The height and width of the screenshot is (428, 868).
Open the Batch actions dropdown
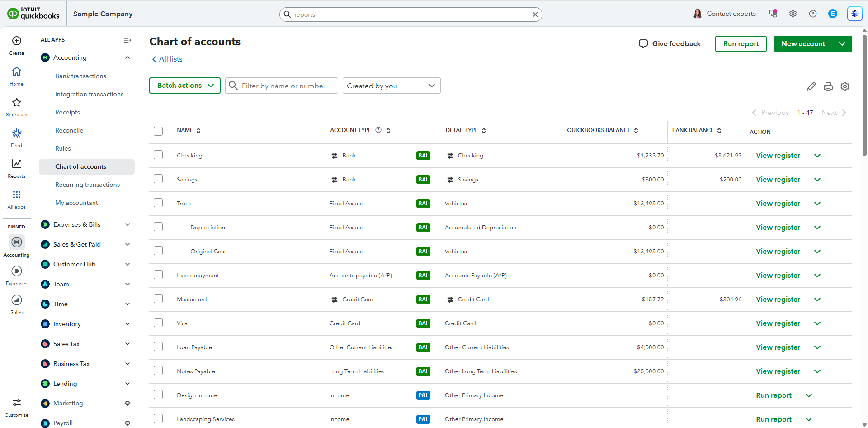(x=185, y=86)
